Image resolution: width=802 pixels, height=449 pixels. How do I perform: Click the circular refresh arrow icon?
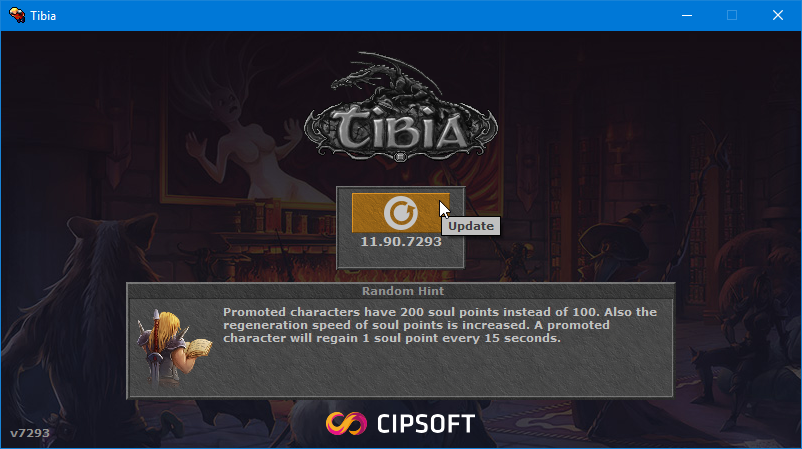click(400, 213)
